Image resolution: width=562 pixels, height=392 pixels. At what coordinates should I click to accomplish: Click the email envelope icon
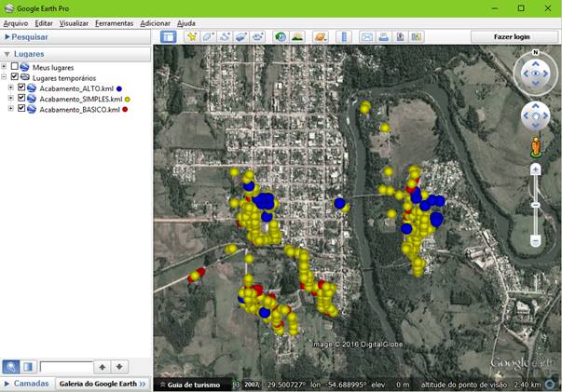coord(367,37)
